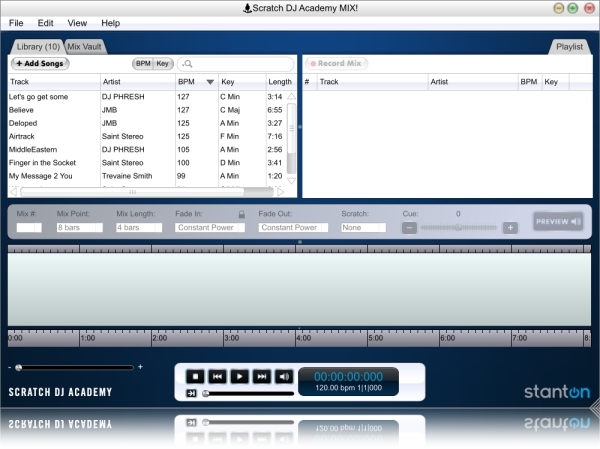This screenshot has height=449, width=600.
Task: Sort library by Track column header
Action: tap(54, 82)
